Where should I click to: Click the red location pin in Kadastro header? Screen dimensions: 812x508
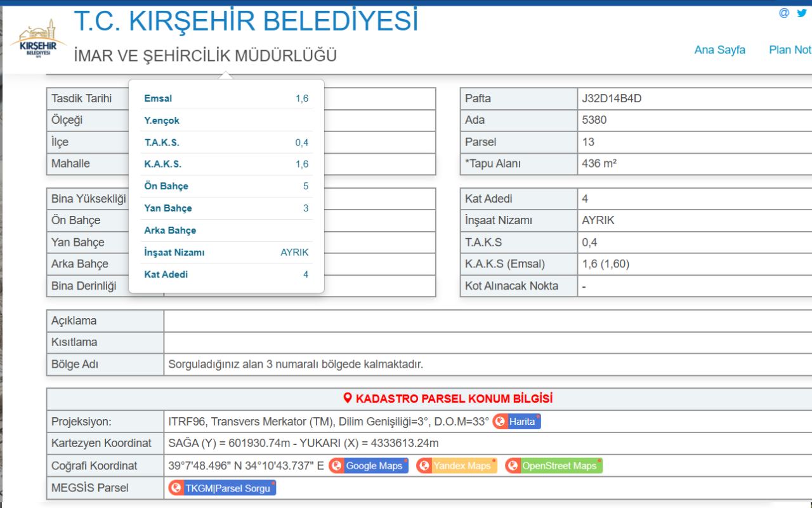coord(347,399)
